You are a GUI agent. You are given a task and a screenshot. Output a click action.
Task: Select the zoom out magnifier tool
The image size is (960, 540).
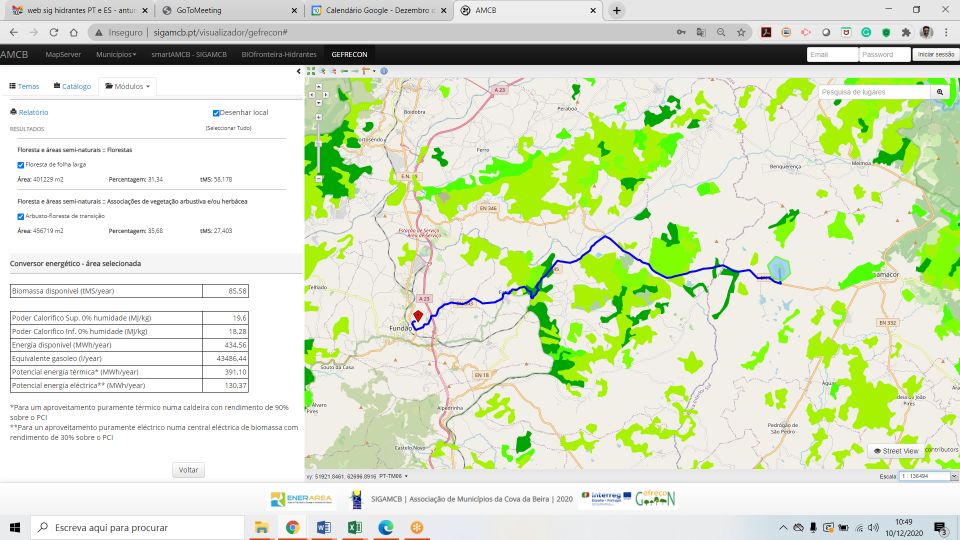click(x=333, y=72)
